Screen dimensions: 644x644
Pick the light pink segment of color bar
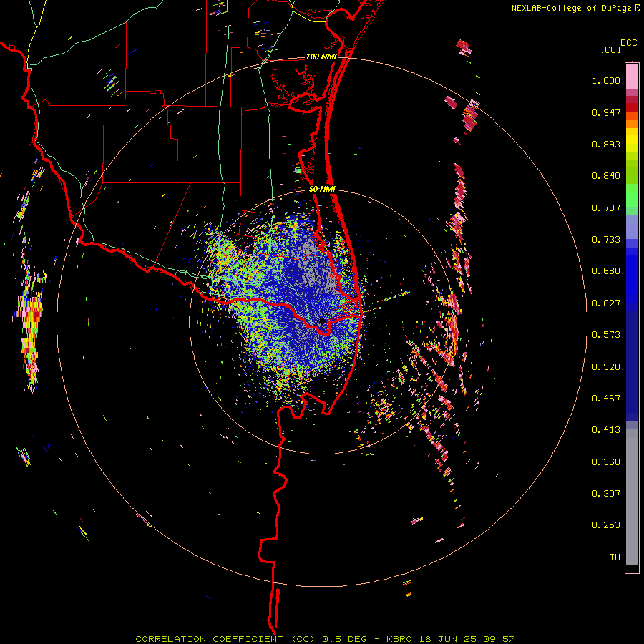(x=632, y=77)
